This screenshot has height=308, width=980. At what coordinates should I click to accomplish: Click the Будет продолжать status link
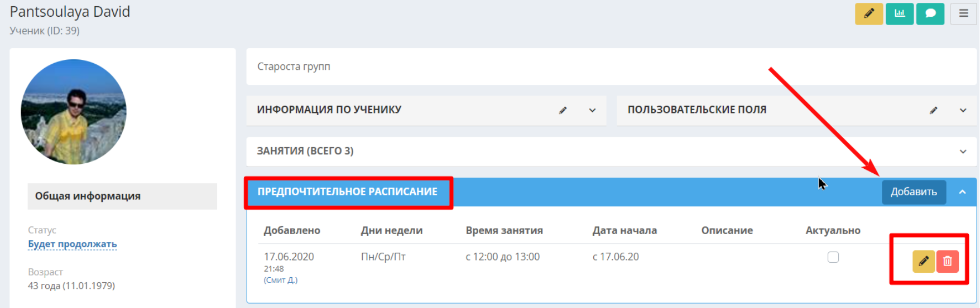73,244
